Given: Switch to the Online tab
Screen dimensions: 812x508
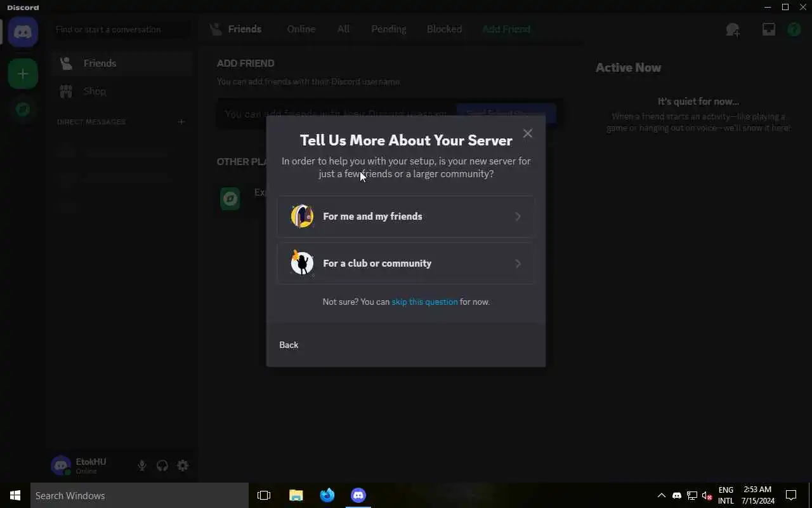Looking at the screenshot, I should point(301,29).
